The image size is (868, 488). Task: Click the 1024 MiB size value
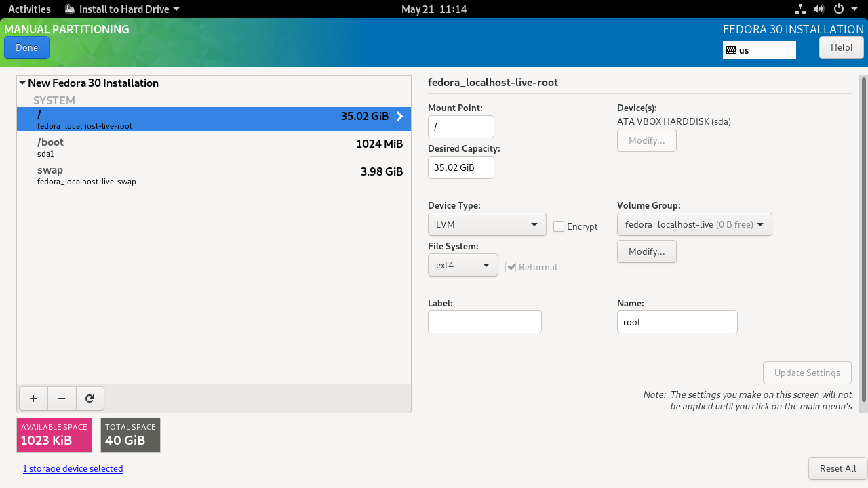click(x=380, y=144)
